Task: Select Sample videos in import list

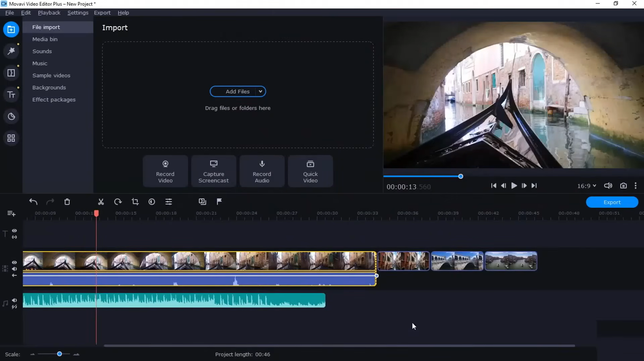Action: 51,75
